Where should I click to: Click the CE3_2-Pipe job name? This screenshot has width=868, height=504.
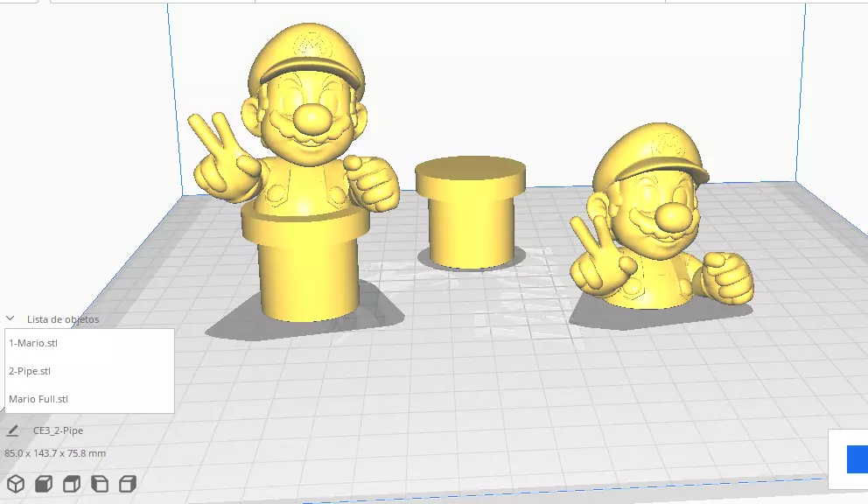pyautogui.click(x=58, y=430)
